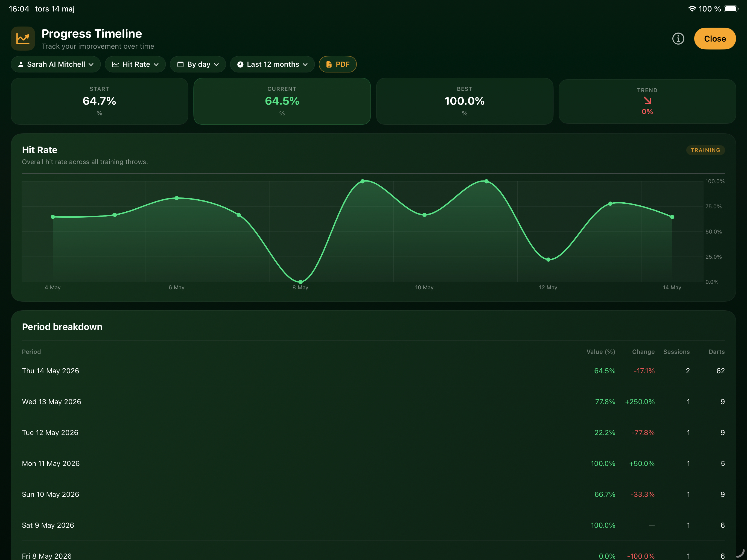Click the Period column header

coord(31,352)
